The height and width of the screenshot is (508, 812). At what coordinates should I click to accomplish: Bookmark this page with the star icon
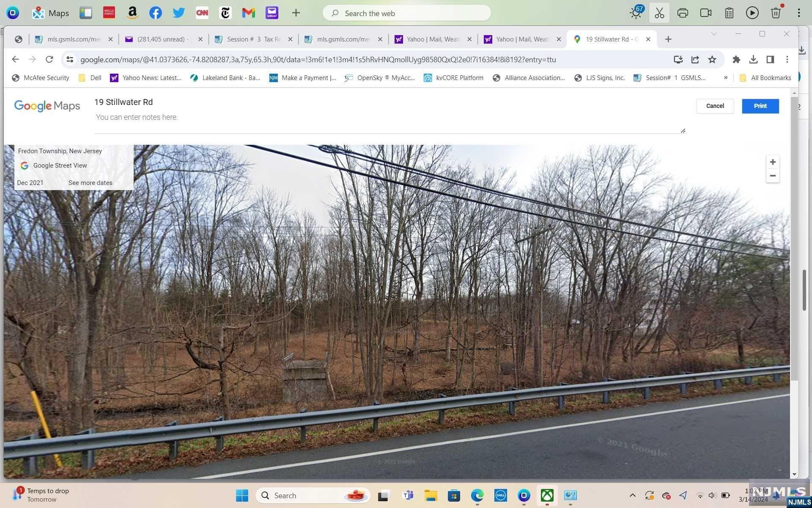(712, 59)
